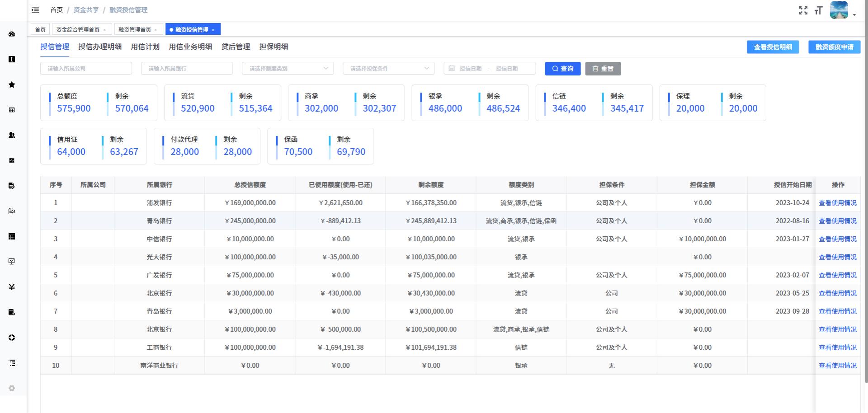This screenshot has height=413, width=868.
Task: Click the 请输入所属公司 input field
Action: click(x=86, y=68)
